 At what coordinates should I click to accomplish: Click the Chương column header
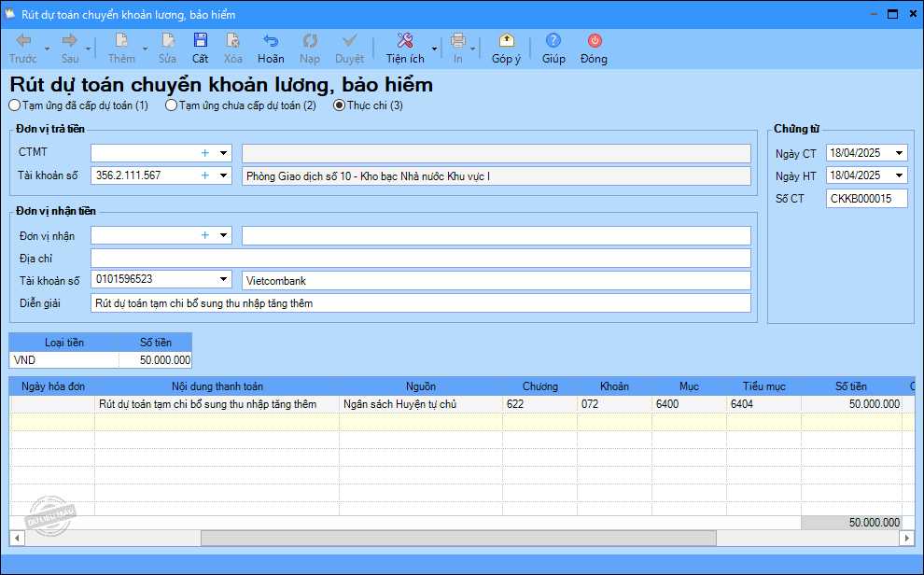pyautogui.click(x=539, y=386)
